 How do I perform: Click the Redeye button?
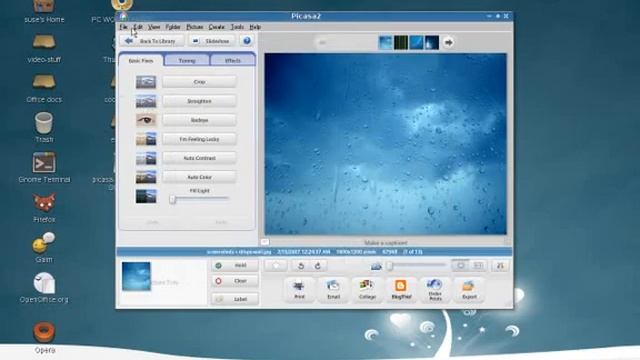pos(199,120)
